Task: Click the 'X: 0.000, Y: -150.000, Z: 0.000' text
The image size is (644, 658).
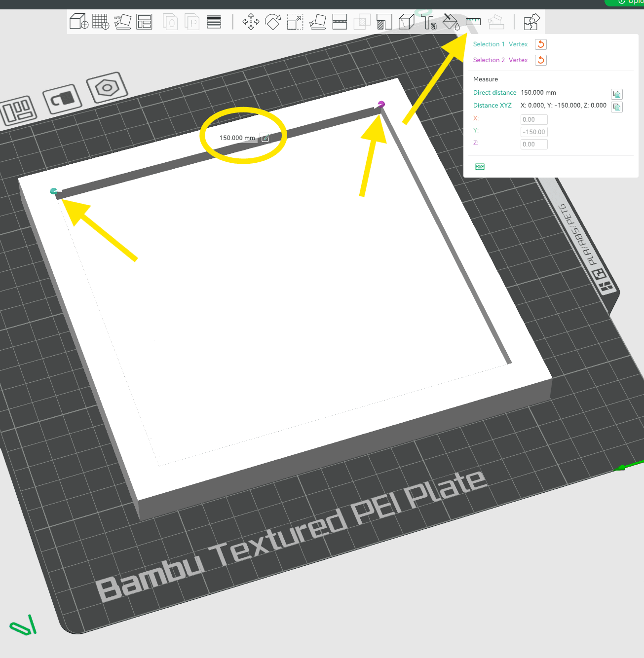Action: [x=564, y=106]
